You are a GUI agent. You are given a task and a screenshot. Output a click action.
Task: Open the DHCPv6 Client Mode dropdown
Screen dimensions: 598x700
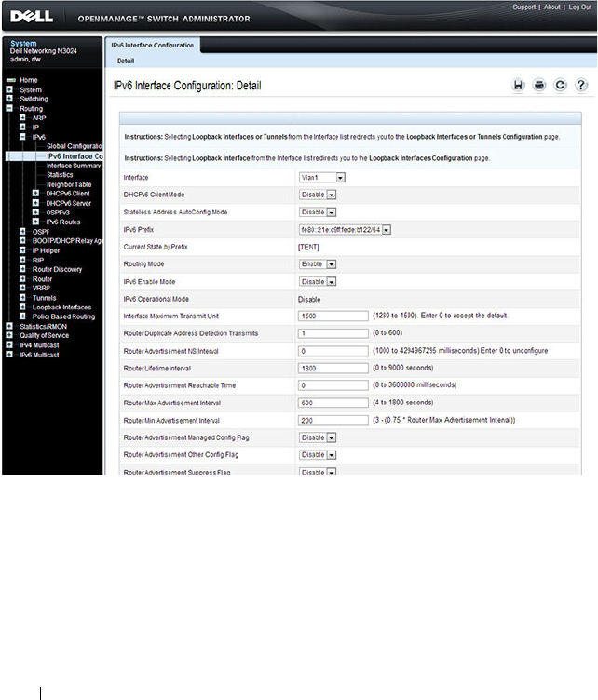pos(318,195)
